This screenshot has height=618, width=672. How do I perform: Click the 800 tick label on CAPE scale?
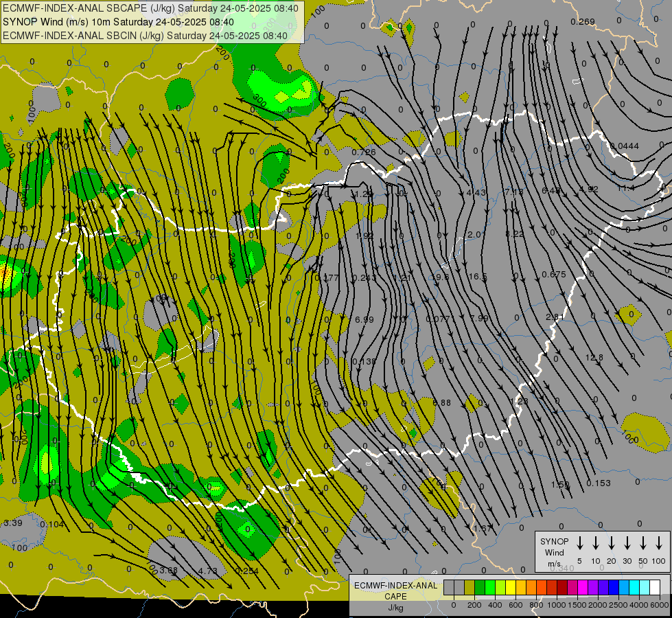(x=536, y=605)
